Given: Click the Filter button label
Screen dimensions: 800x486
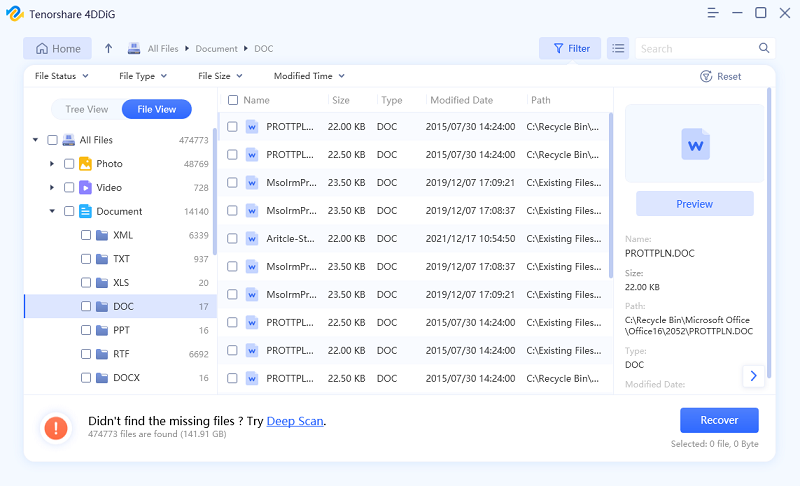Looking at the screenshot, I should click(x=579, y=48).
